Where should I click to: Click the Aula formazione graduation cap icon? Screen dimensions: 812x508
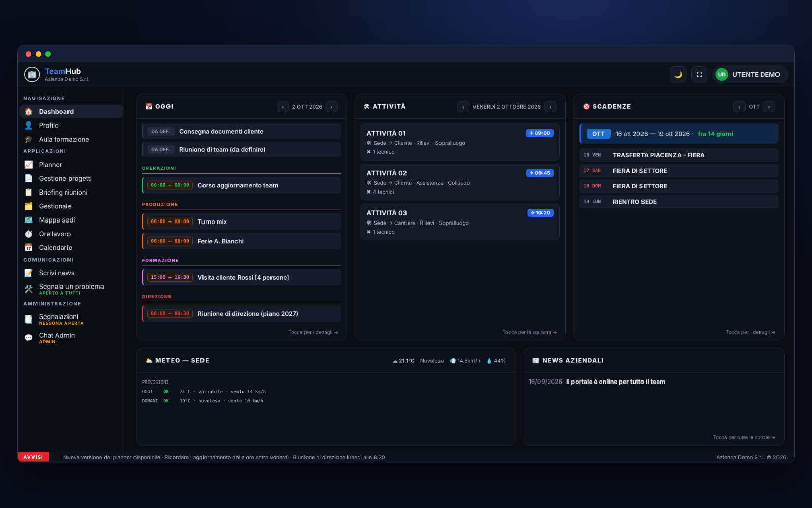tap(29, 139)
